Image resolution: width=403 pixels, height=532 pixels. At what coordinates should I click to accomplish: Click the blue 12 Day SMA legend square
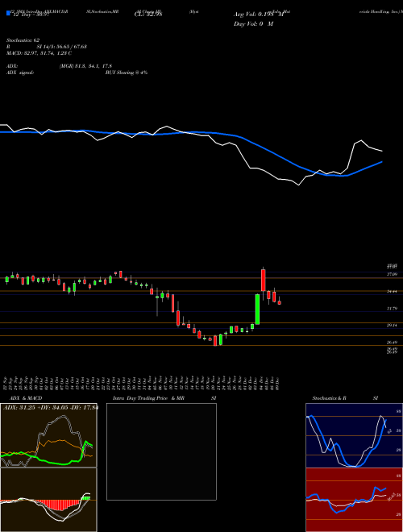tap(8, 13)
